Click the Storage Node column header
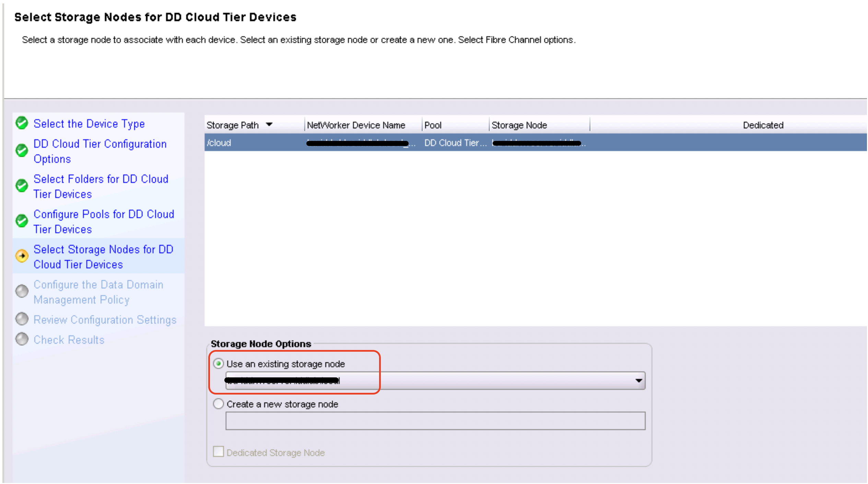The image size is (868, 484). pos(539,125)
